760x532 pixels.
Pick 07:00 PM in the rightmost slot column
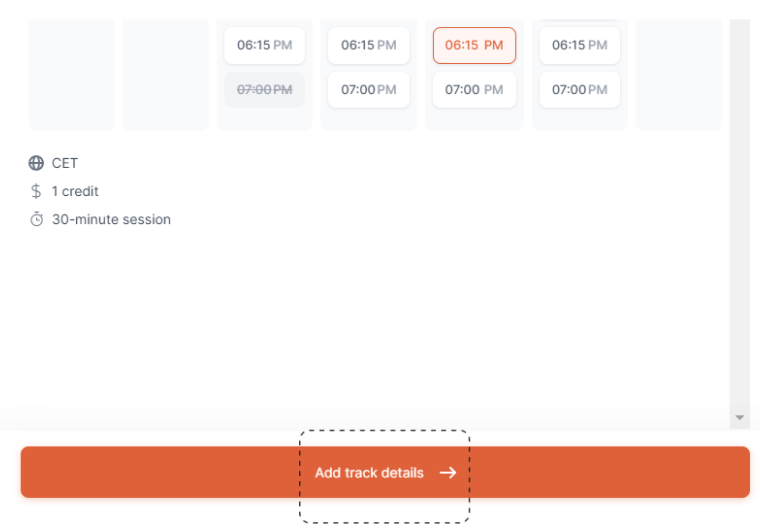(580, 90)
